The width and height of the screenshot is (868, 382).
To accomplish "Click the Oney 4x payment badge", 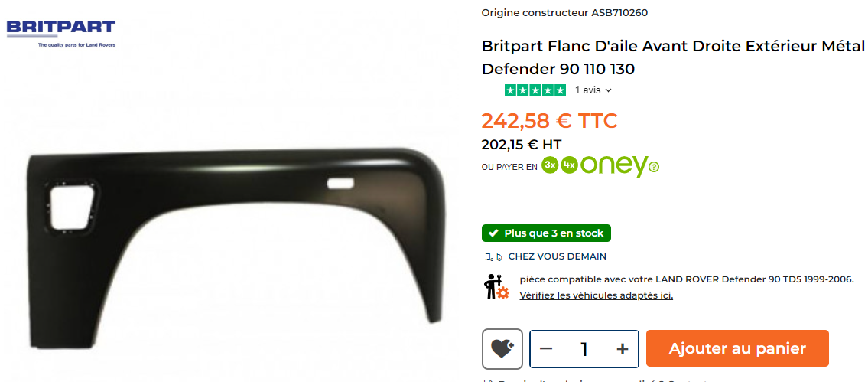I will tap(569, 165).
